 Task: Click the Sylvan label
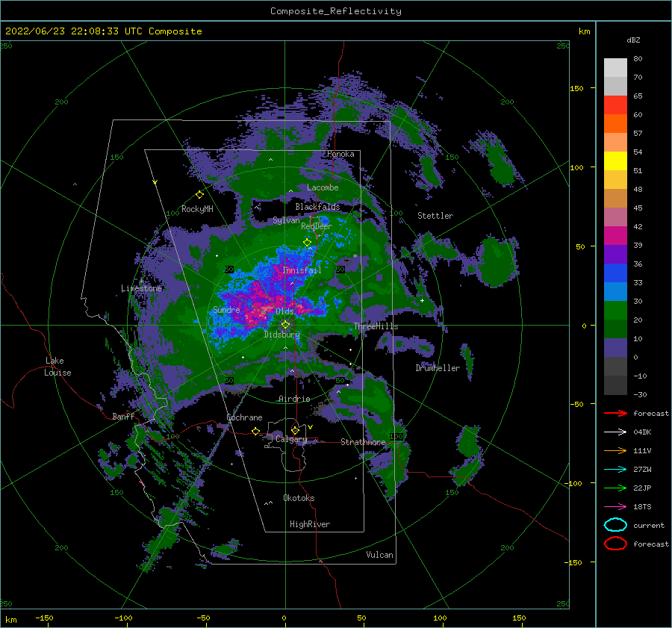click(286, 220)
